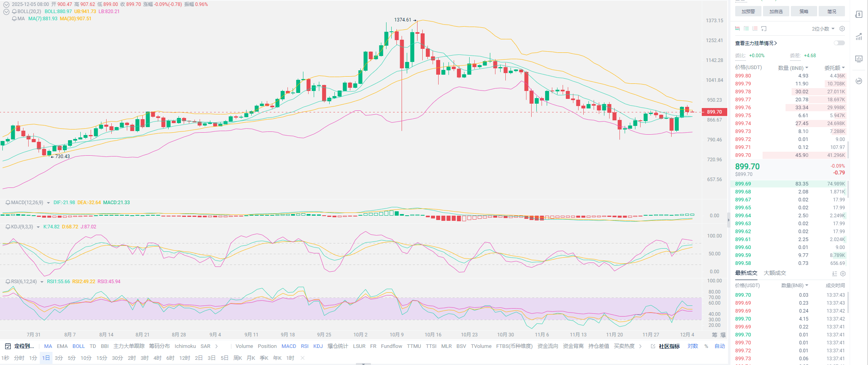The width and height of the screenshot is (868, 365).
Task: Toggle BOLL indicator visibility bell in chart header
Action: (14, 12)
